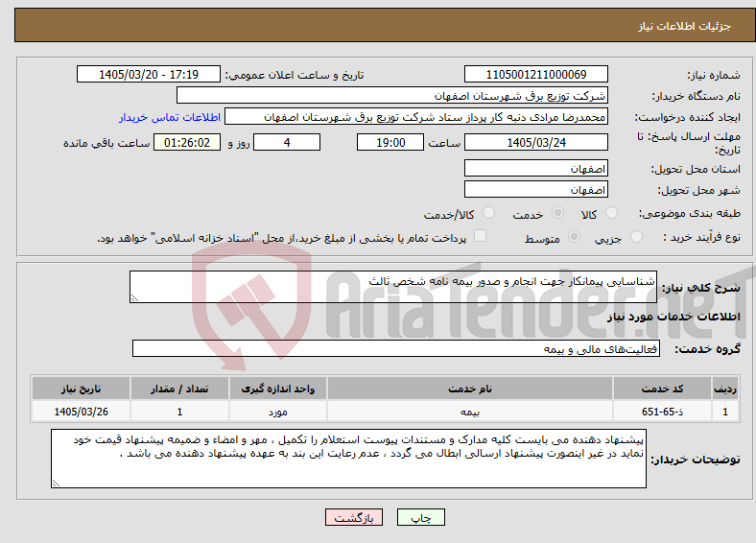Click the unit cell مورد
This screenshot has height=543, width=756.
pyautogui.click(x=277, y=412)
